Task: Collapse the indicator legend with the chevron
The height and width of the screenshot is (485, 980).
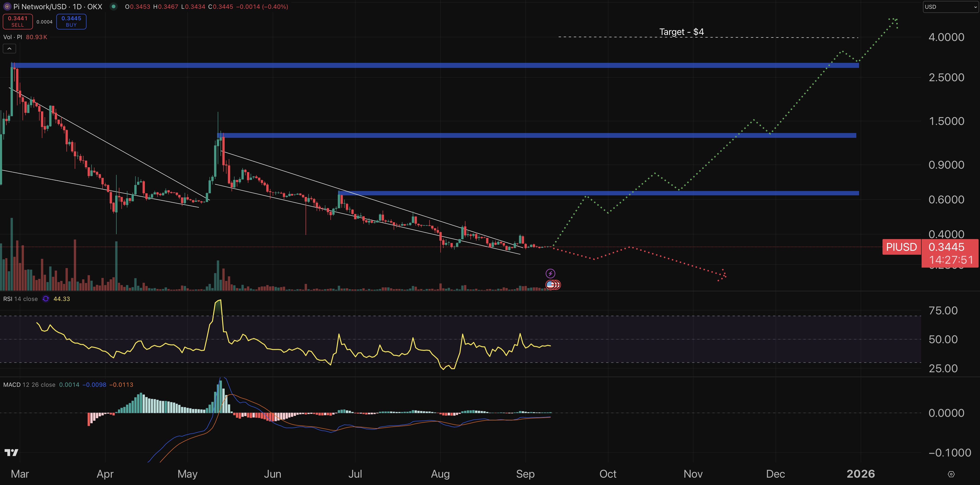Action: click(9, 49)
